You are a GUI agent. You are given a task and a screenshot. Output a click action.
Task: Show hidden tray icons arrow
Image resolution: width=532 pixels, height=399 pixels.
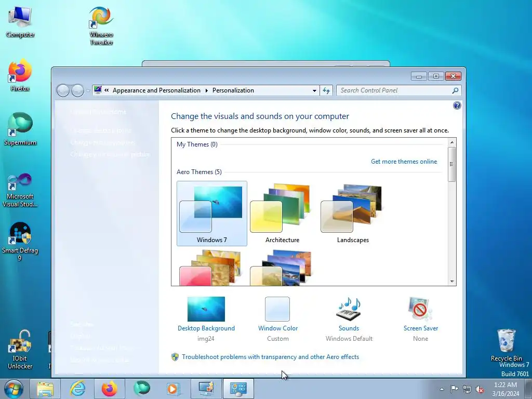442,389
